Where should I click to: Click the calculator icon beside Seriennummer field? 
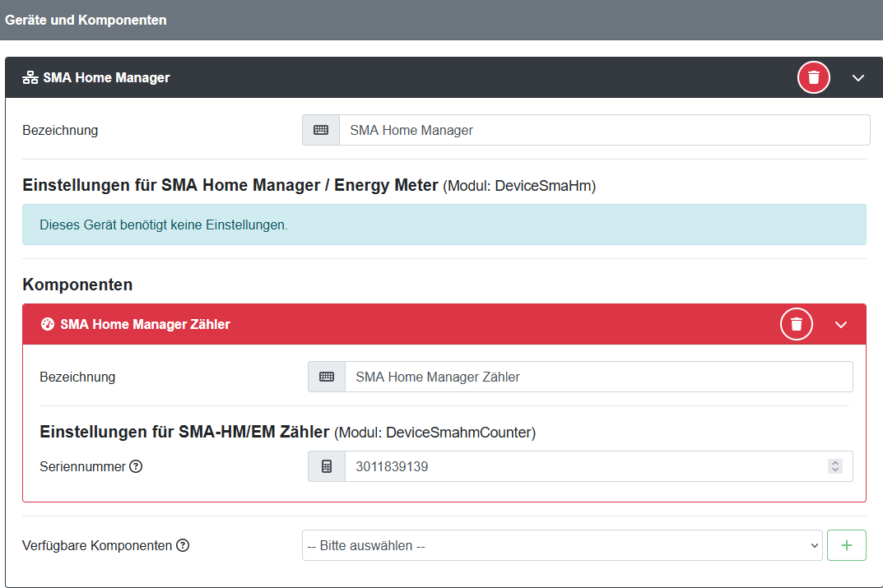click(327, 466)
